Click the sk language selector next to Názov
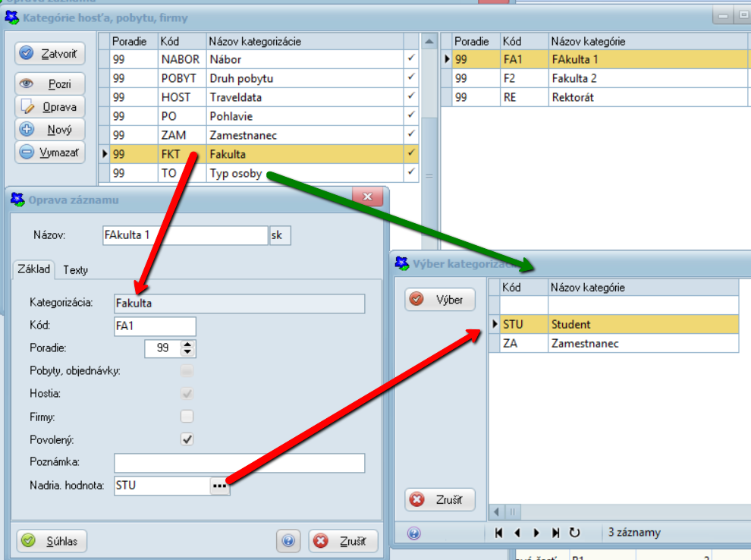The width and height of the screenshot is (751, 560). tap(280, 236)
